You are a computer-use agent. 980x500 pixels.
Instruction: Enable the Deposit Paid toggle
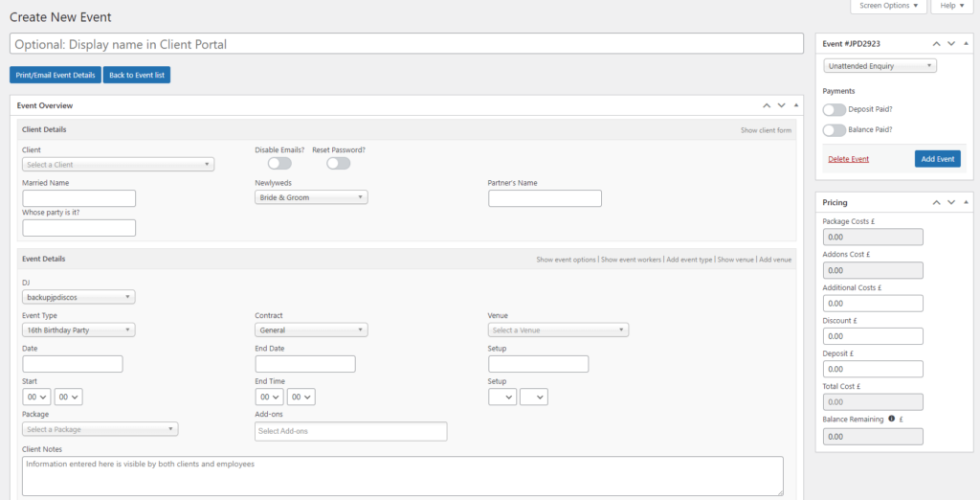pyautogui.click(x=835, y=110)
